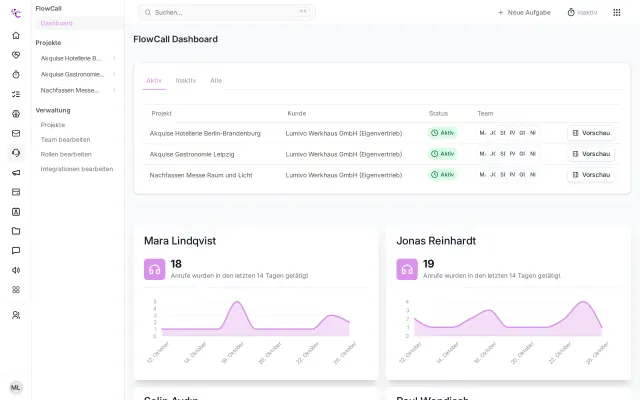This screenshot has width=640, height=400.
Task: Expand Nachfassen Messe... project chevron
Action: tap(114, 90)
